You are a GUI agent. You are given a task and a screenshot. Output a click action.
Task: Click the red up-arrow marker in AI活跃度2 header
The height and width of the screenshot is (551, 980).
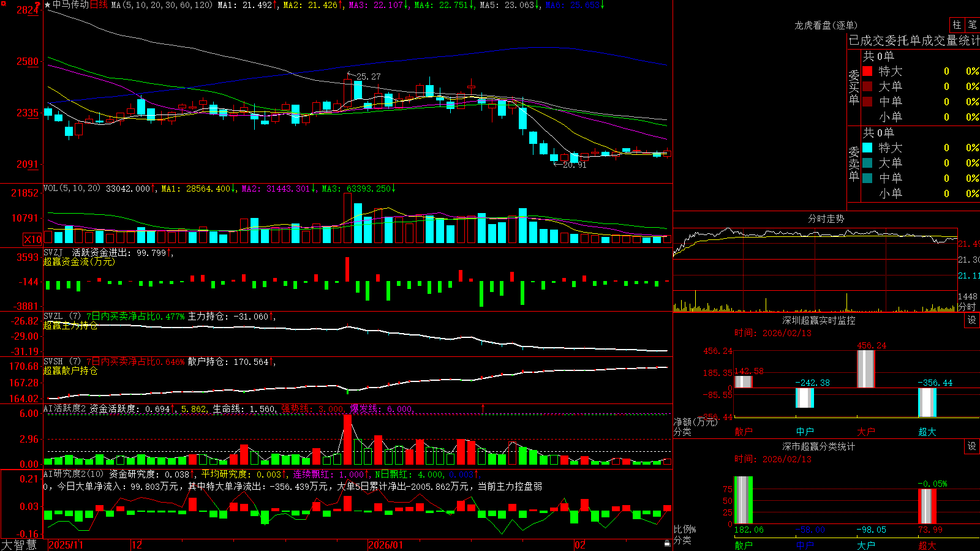(x=483, y=408)
